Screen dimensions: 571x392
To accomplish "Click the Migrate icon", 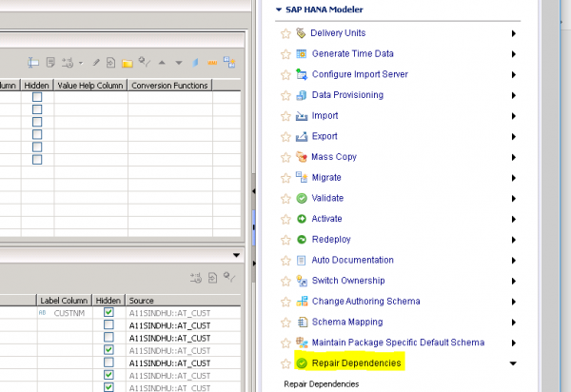I will tap(301, 177).
